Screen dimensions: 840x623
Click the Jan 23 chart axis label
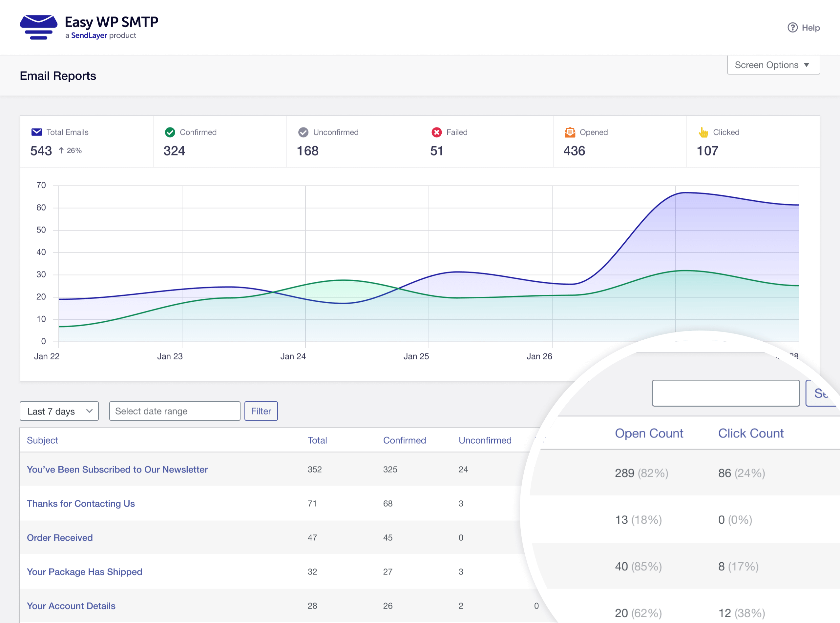(x=170, y=356)
